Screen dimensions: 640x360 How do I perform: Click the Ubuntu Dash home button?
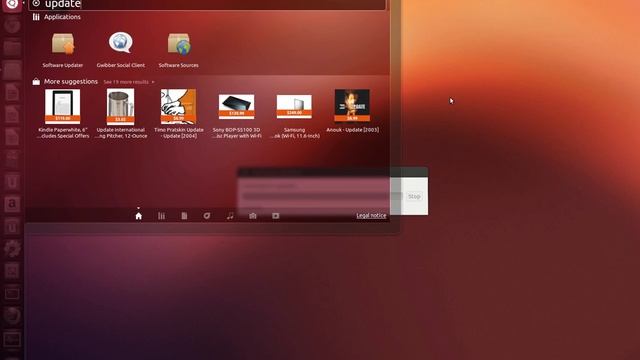tap(12, 4)
